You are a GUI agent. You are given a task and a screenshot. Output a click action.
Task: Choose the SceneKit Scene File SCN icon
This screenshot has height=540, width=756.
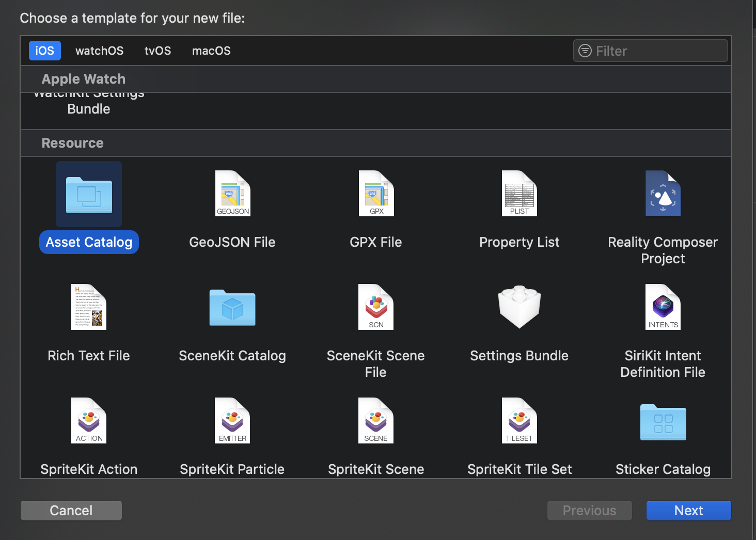pos(376,307)
